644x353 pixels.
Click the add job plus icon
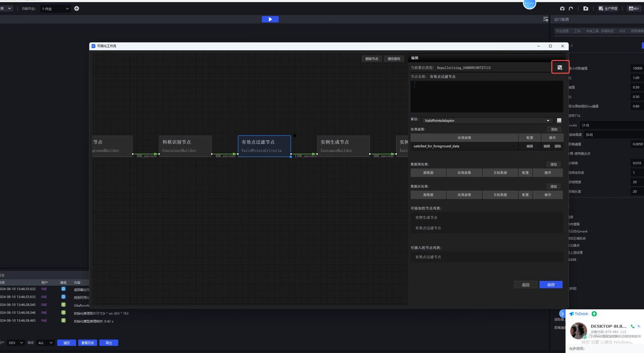[x=76, y=9]
